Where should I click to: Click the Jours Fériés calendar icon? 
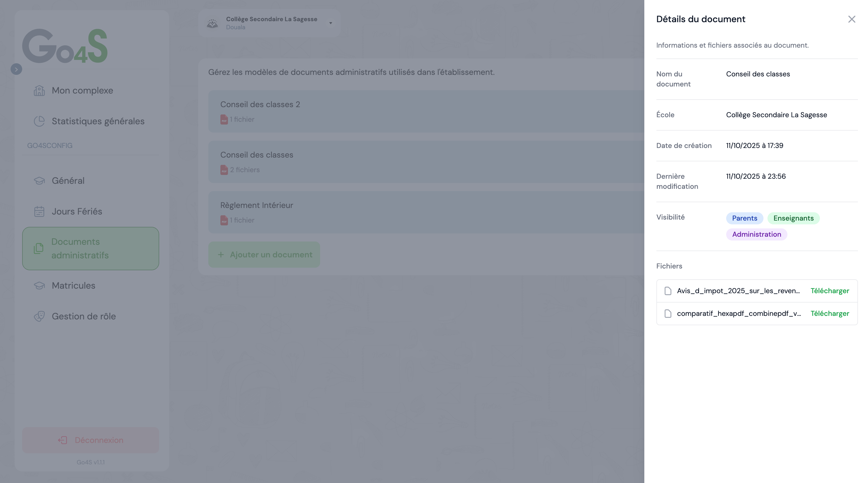[x=39, y=212]
